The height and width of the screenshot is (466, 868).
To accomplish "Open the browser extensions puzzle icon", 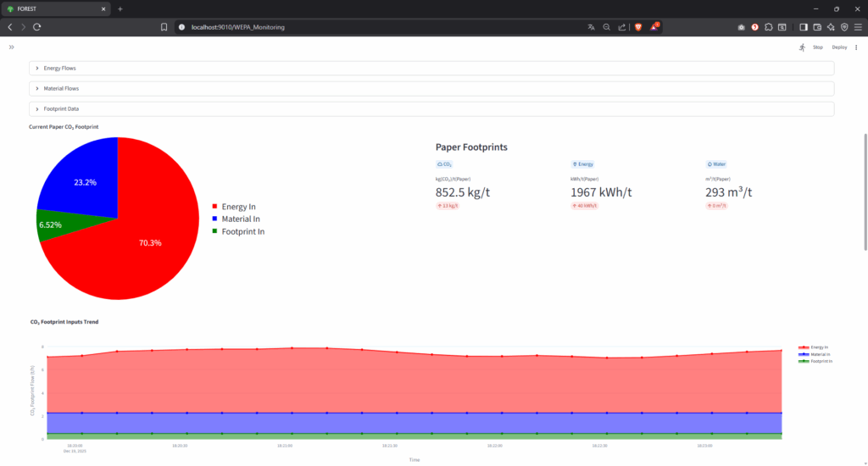I will 768,27.
